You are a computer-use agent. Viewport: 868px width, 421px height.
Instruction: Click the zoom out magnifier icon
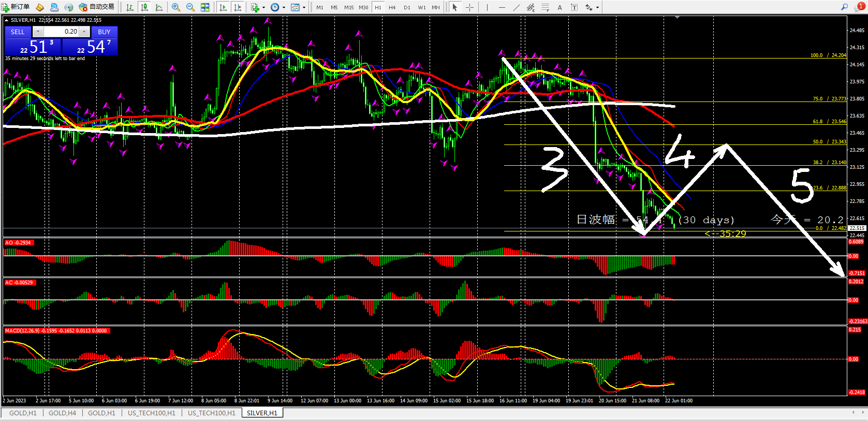coord(190,7)
